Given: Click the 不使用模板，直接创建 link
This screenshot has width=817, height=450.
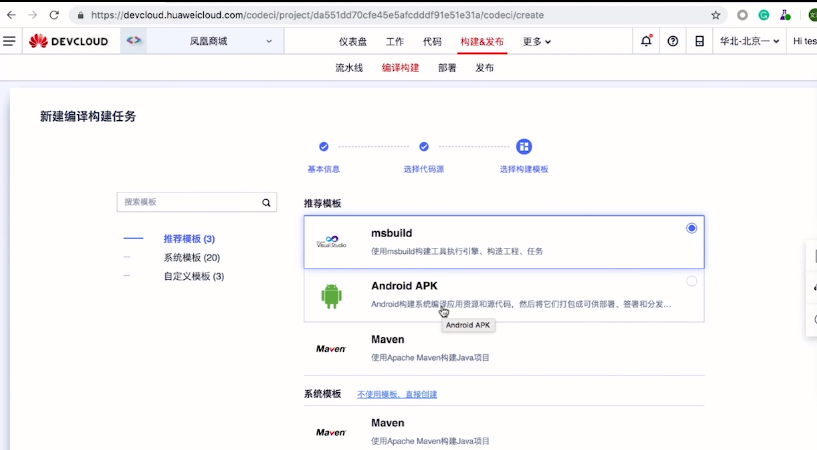Looking at the screenshot, I should (397, 394).
